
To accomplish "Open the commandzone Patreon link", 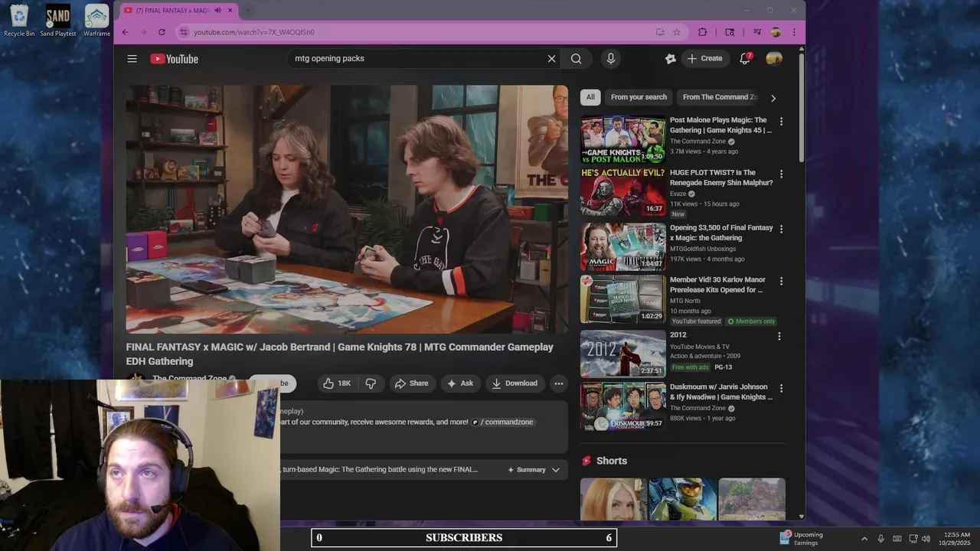I will coord(503,422).
